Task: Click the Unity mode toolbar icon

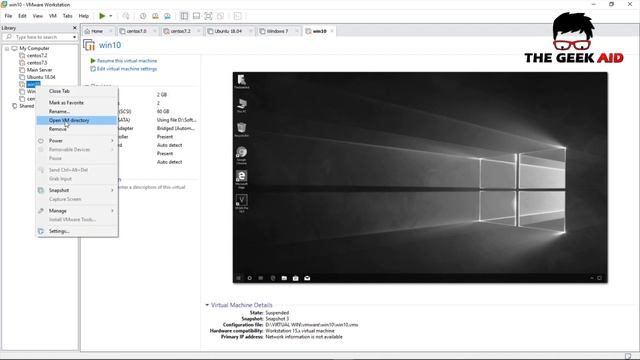Action: tap(220, 16)
